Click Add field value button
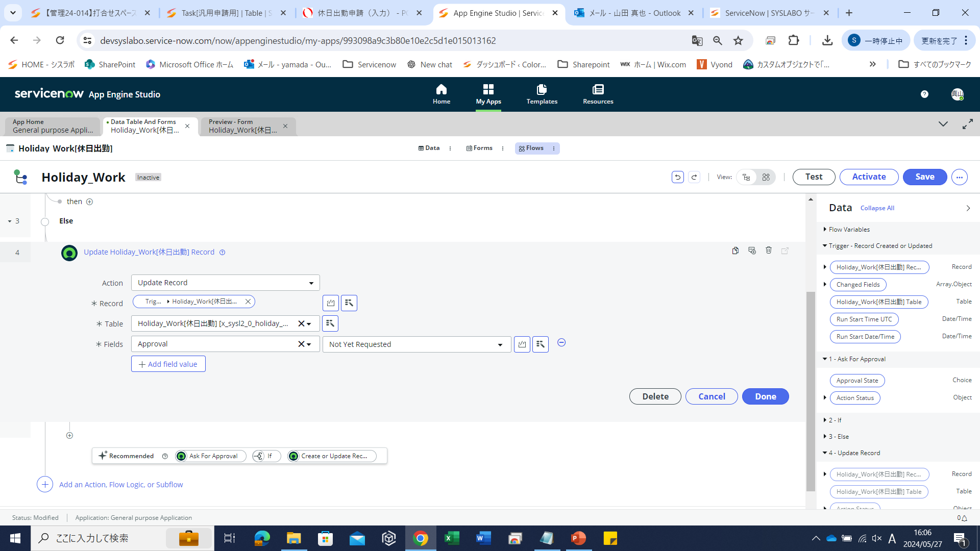Image resolution: width=980 pixels, height=551 pixels. coord(168,364)
